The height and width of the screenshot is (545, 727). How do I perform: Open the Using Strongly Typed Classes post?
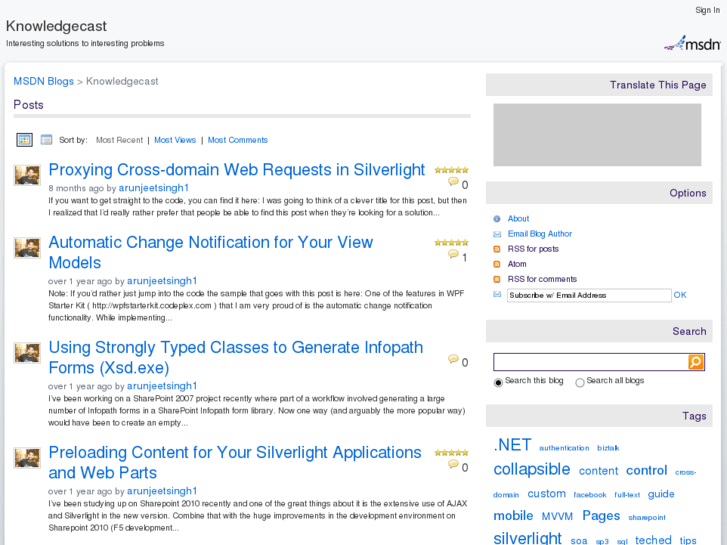tap(236, 357)
